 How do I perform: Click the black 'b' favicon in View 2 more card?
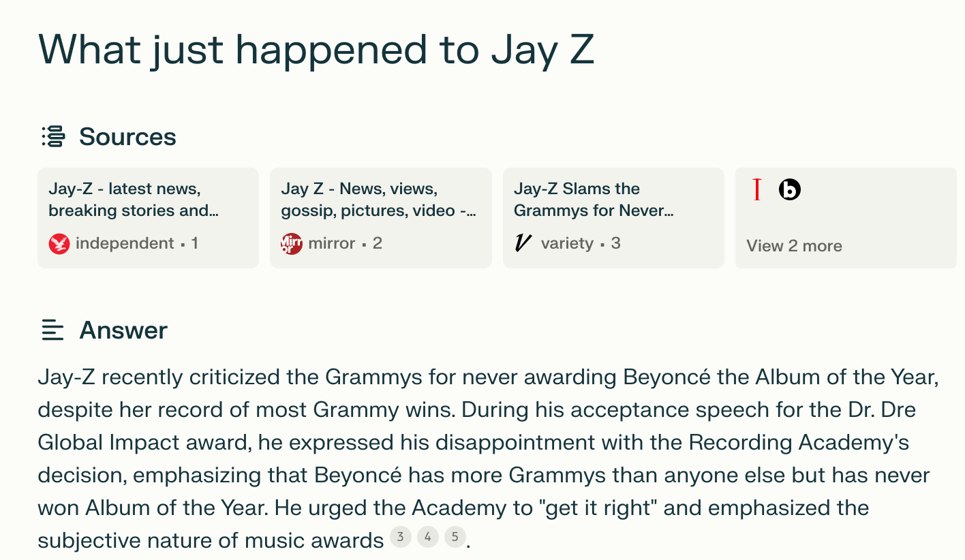coord(789,190)
